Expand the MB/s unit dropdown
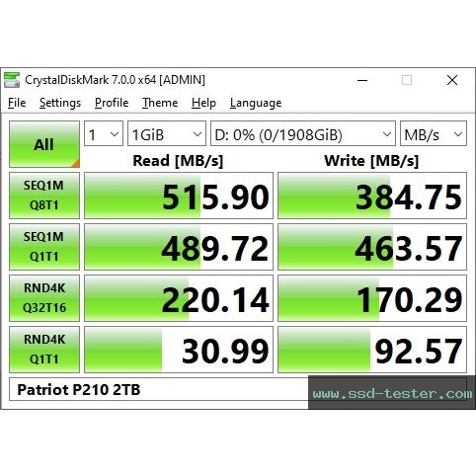This screenshot has height=476, width=476. tap(434, 133)
